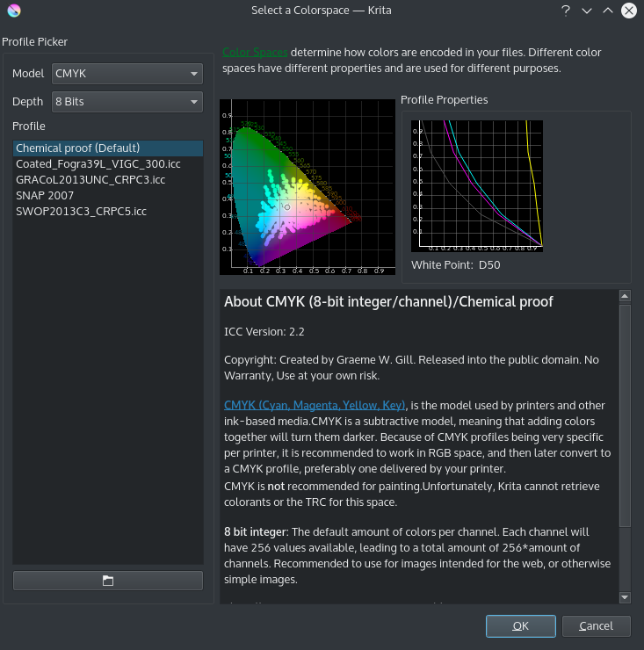Open the Depth dropdown showing 8 Bits
Viewport: 644px width, 650px height.
click(127, 102)
